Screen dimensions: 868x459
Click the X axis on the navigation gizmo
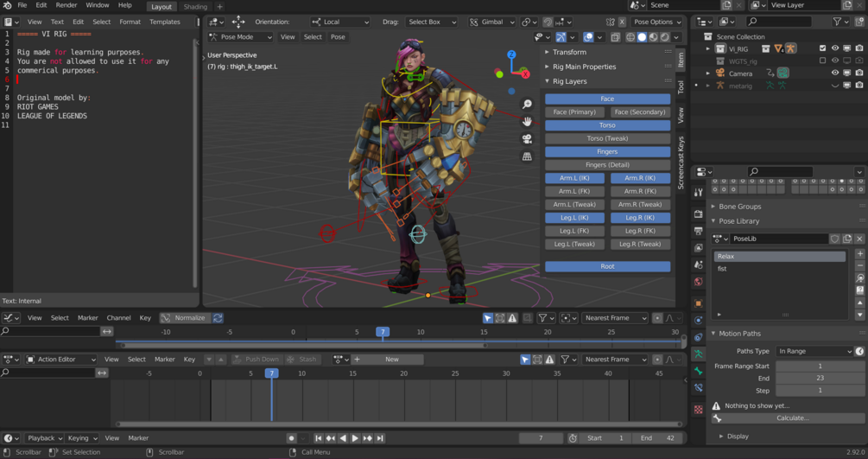[525, 73]
